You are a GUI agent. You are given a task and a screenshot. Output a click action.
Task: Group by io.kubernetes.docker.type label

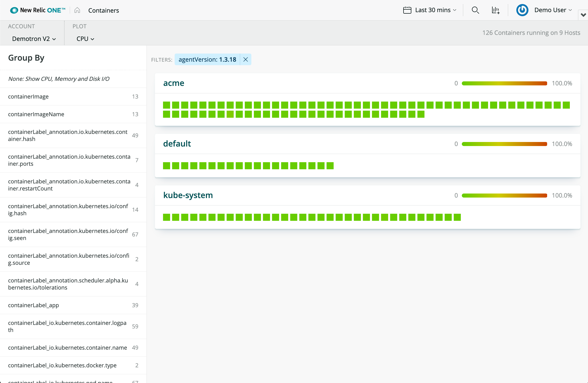coord(73,365)
